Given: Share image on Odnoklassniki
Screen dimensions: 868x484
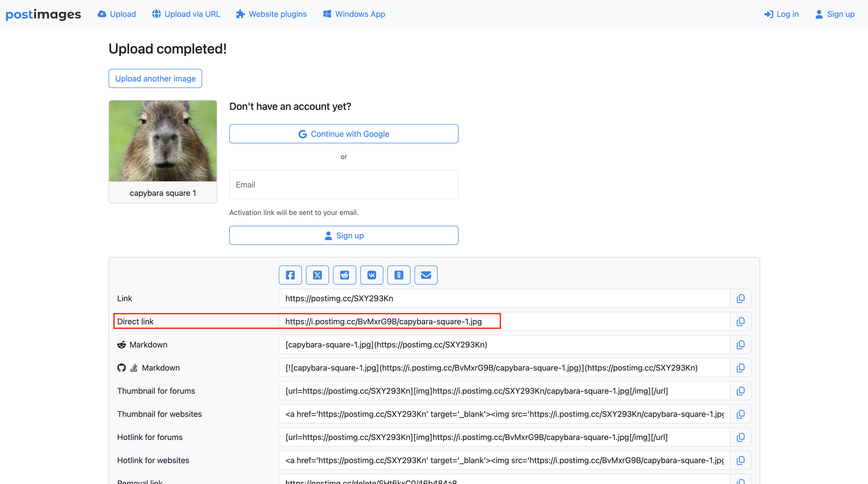Looking at the screenshot, I should (399, 275).
